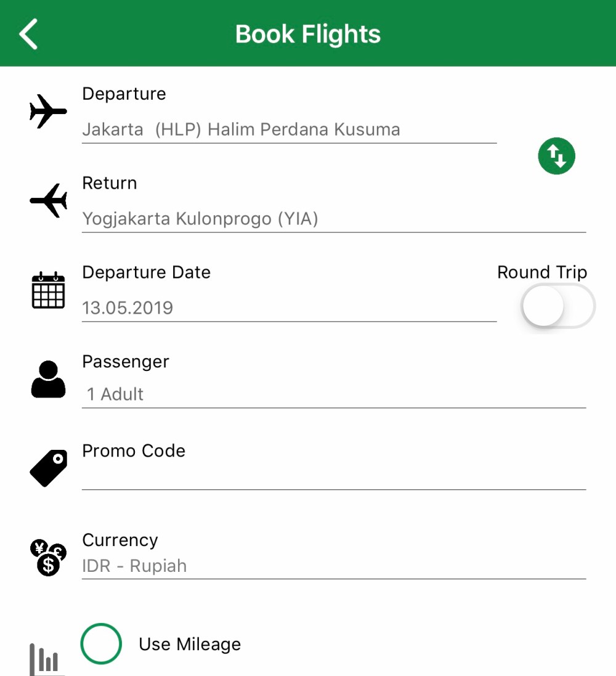Swap departure and return airports

(556, 156)
